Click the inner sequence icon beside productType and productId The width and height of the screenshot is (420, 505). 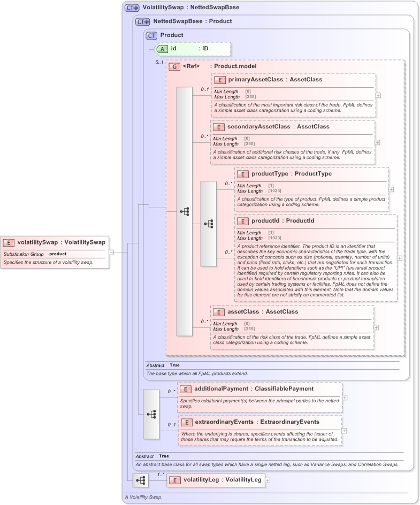pyautogui.click(x=208, y=224)
